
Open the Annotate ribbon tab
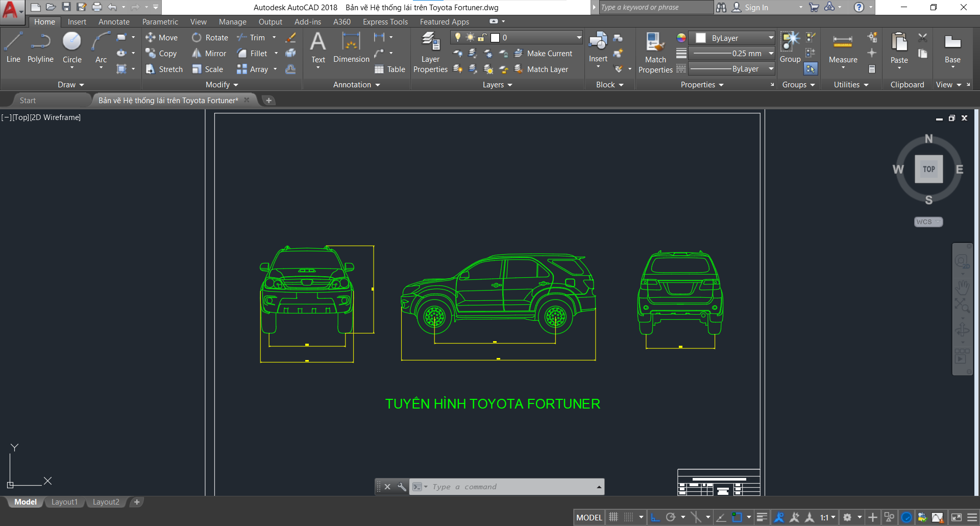114,22
